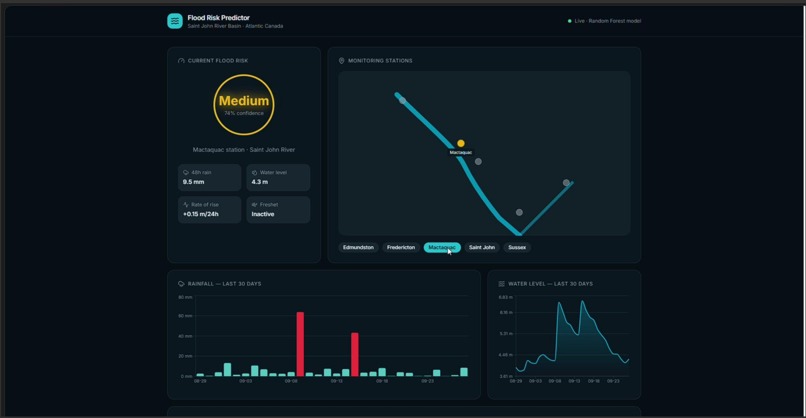Click the +0.15 m/24h rate value
The width and height of the screenshot is (806, 418).
[201, 214]
